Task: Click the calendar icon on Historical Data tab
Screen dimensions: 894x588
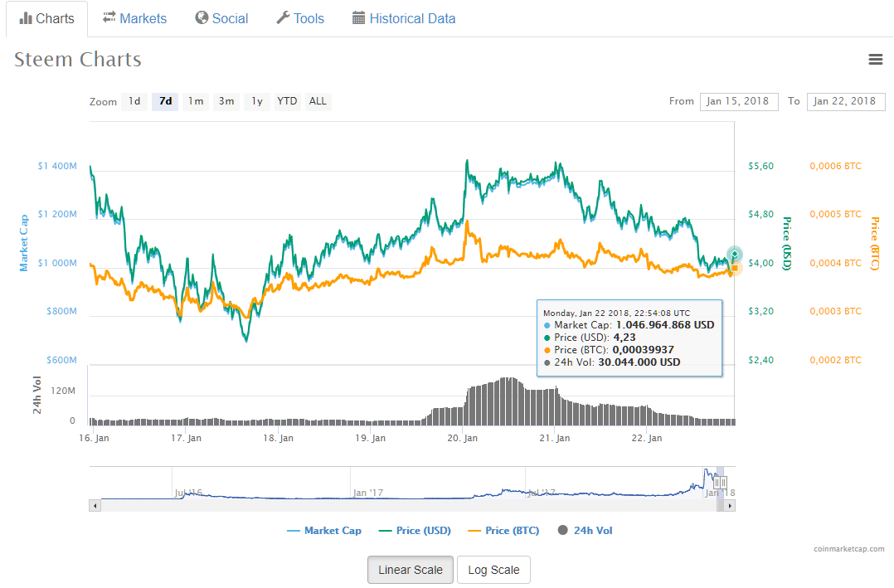Action: 358,18
